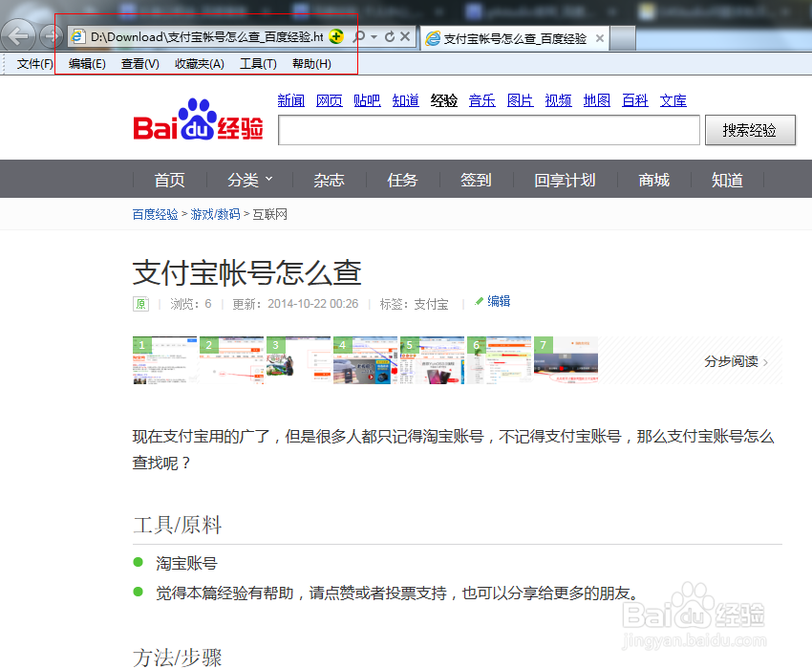
Task: Expand the 分类 dropdown in navigation bar
Action: point(249,180)
